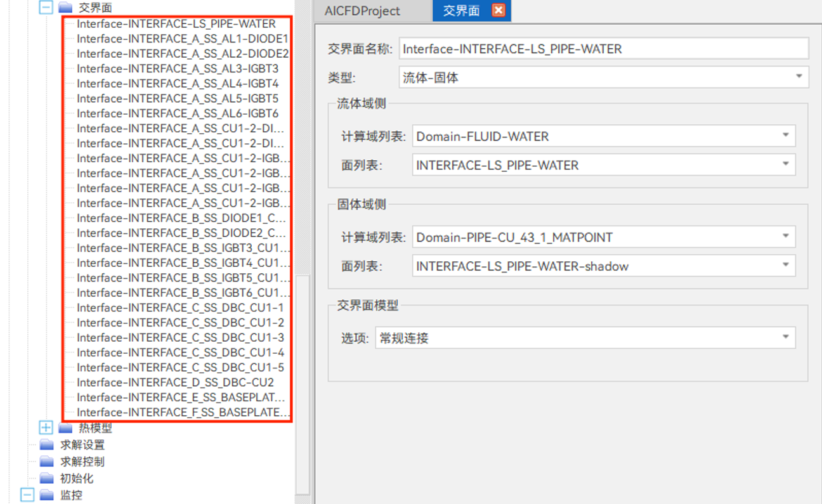This screenshot has height=504, width=822.
Task: Expand the 热模型 tree node
Action: [x=45, y=428]
